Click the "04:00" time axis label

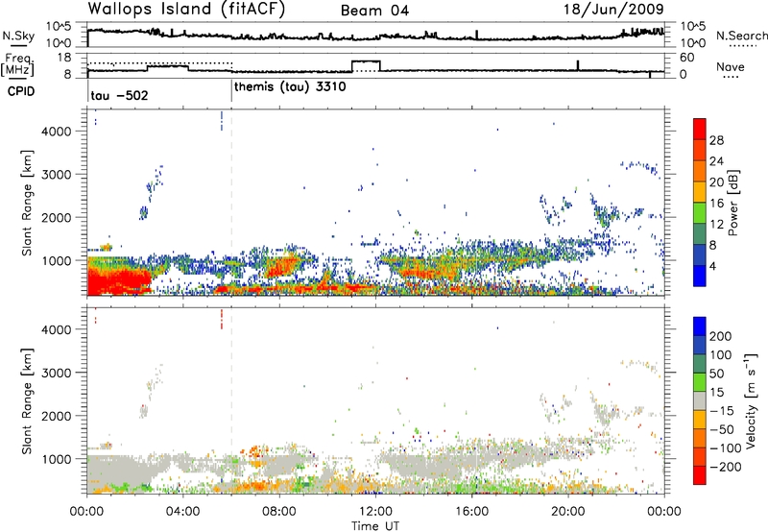pyautogui.click(x=183, y=512)
